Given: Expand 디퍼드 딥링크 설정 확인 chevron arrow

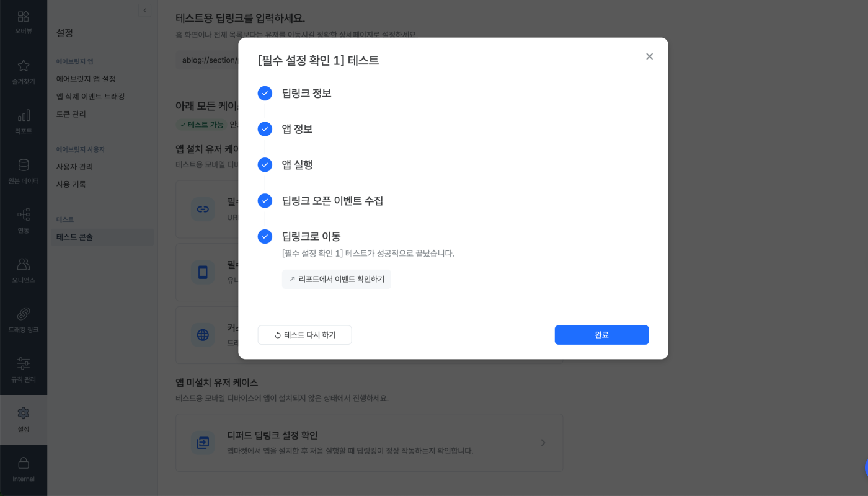Looking at the screenshot, I should 543,443.
